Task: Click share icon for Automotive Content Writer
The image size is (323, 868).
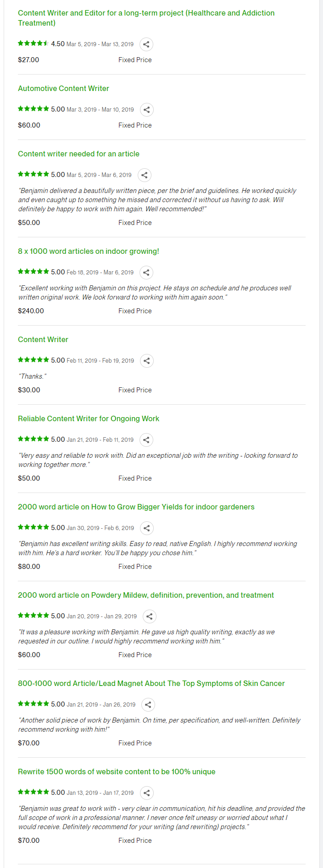Action: click(146, 110)
